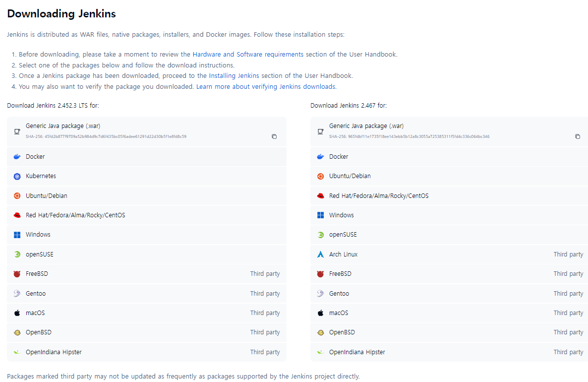Click the Ubuntu logo icon under 2.452.3 LTS
This screenshot has width=588, height=382.
coord(17,196)
